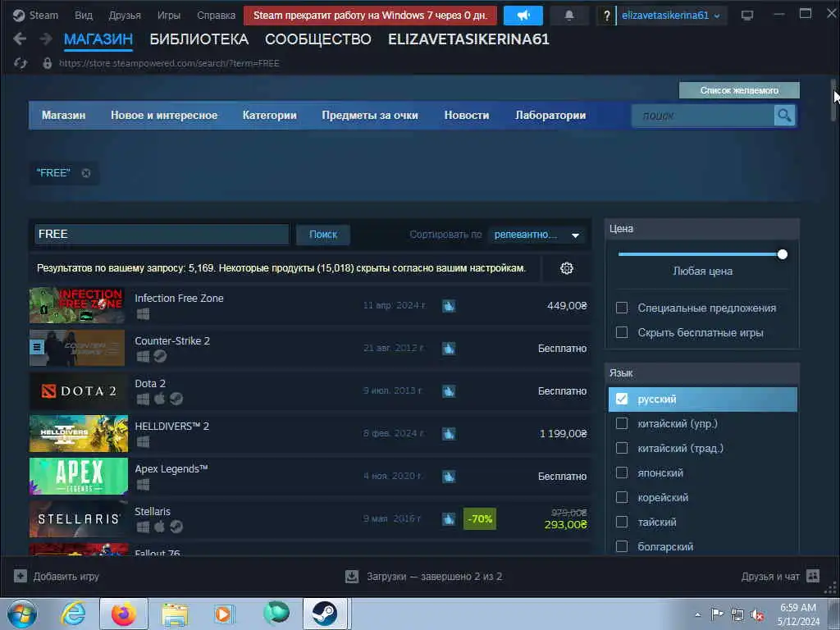The image size is (840, 630).
Task: Click the wishlist icon on HELLDIVERS 2 row
Action: 449,433
